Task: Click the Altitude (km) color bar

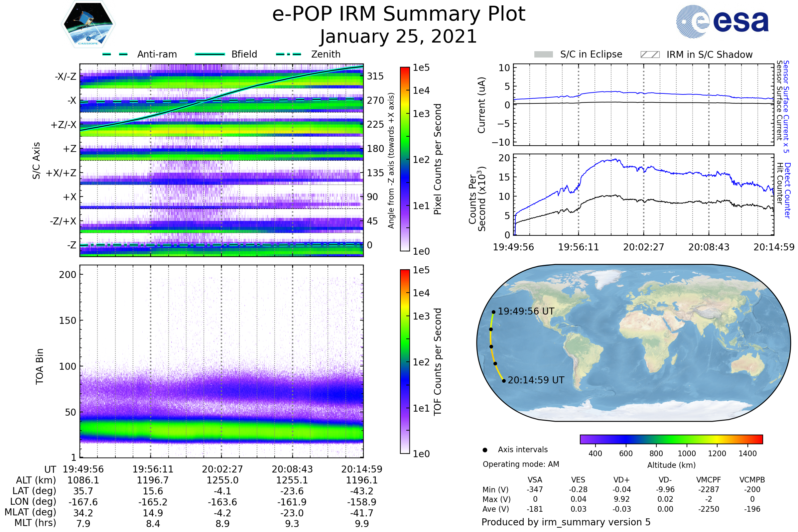Action: (671, 439)
